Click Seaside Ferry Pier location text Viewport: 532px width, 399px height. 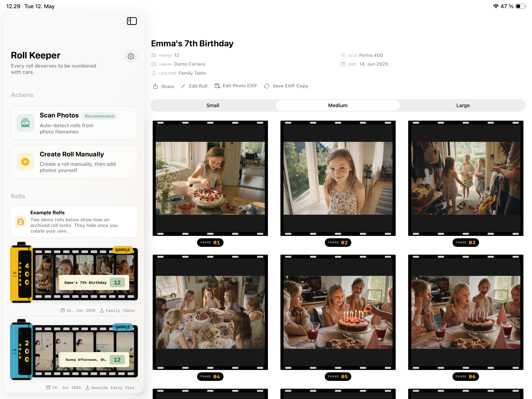(113, 388)
